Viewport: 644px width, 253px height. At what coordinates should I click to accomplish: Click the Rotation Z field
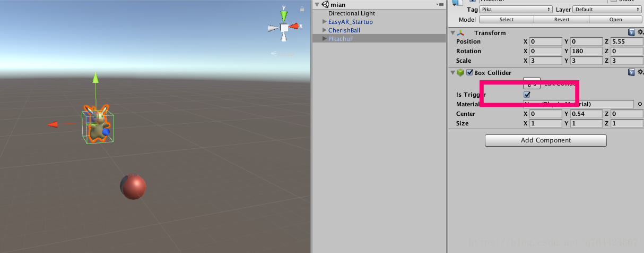tap(626, 51)
